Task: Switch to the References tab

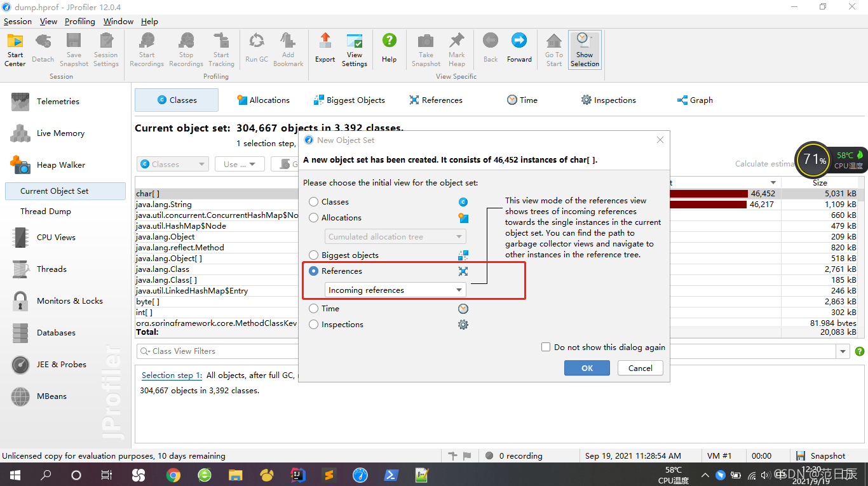Action: (x=436, y=100)
